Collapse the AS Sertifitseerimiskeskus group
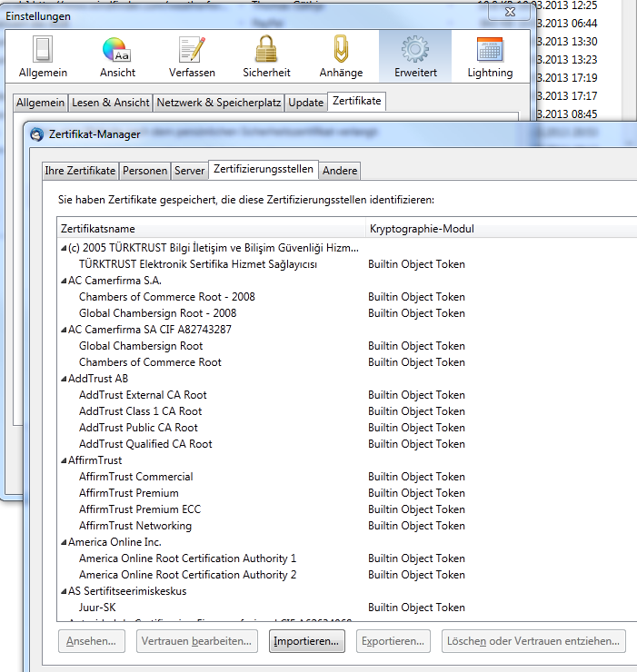637x672 pixels. click(x=64, y=591)
